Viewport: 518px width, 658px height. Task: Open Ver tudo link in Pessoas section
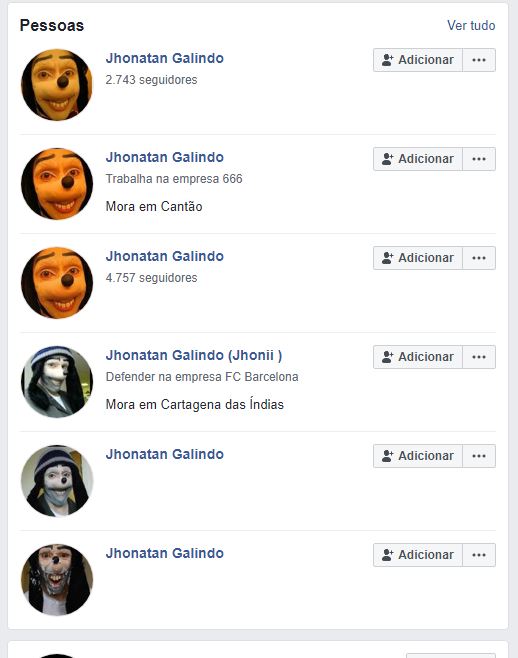coord(471,26)
